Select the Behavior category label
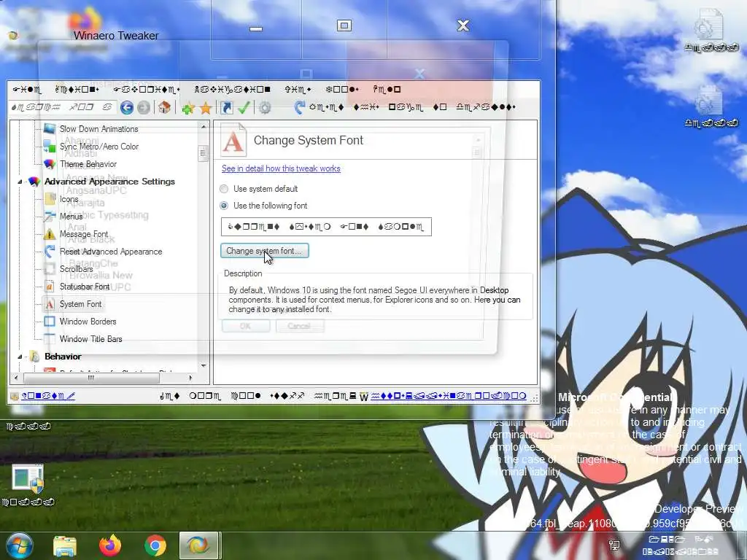This screenshot has height=560, width=747. 63,357
